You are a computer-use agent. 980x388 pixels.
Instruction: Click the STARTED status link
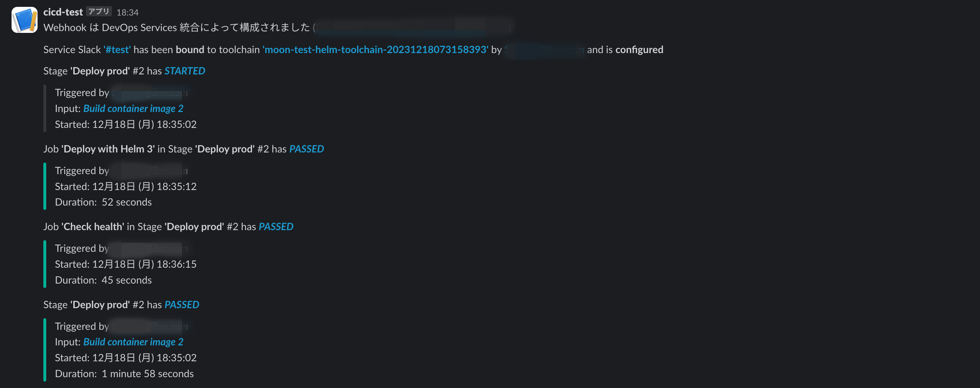(x=185, y=71)
